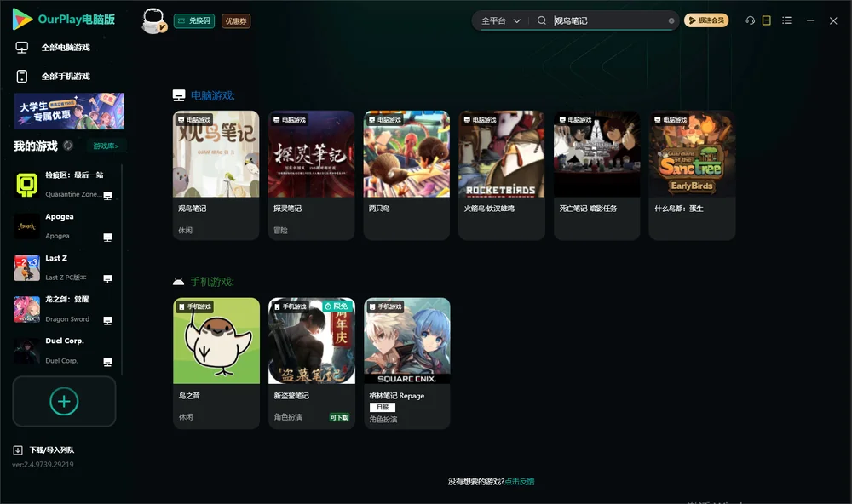This screenshot has height=504, width=852.
Task: Click the 极速会员 membership button
Action: pos(706,20)
